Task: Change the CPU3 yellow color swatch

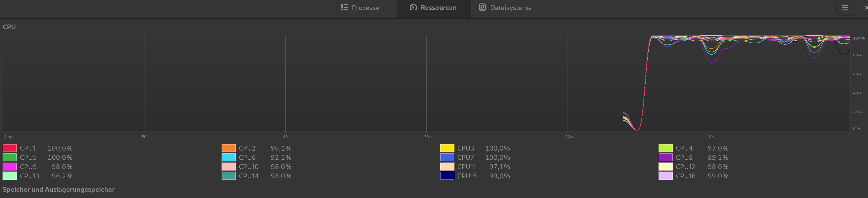Action: (x=447, y=148)
